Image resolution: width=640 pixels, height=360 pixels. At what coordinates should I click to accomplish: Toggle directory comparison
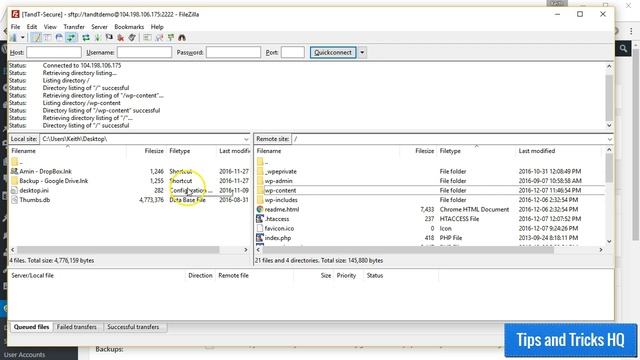159,38
